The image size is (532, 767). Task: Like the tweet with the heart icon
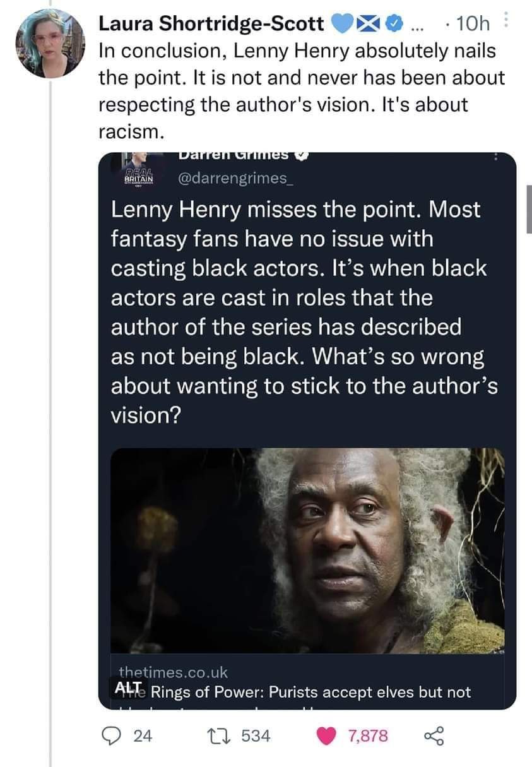click(326, 735)
